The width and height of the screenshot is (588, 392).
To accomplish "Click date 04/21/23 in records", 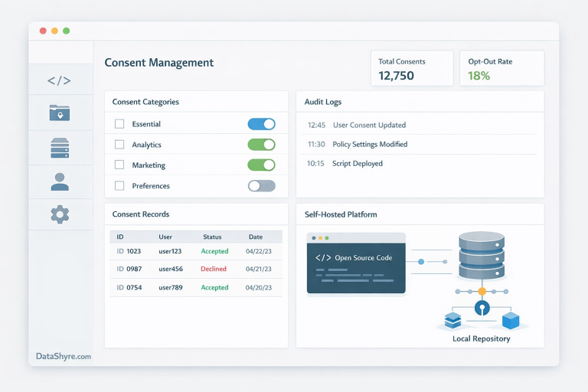I will tap(259, 269).
